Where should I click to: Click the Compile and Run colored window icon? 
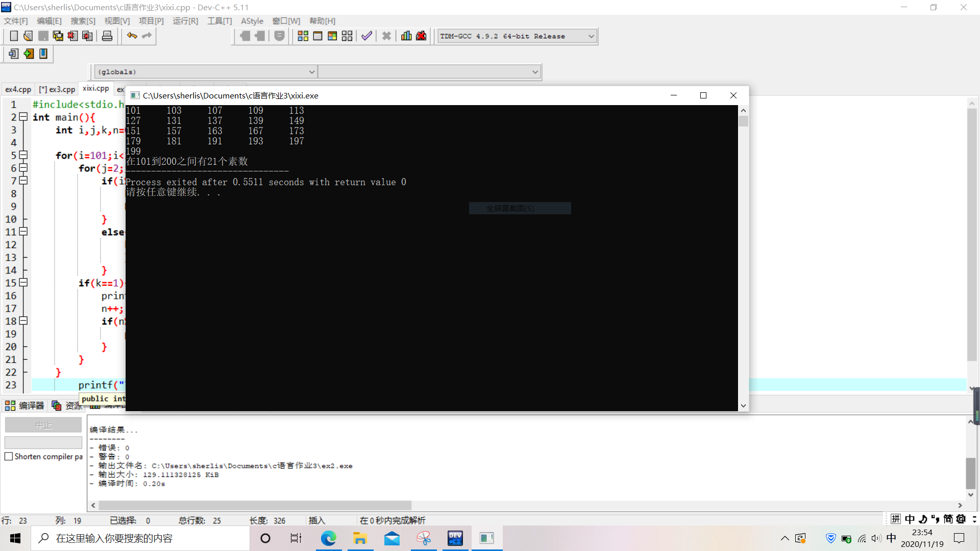pyautogui.click(x=332, y=36)
